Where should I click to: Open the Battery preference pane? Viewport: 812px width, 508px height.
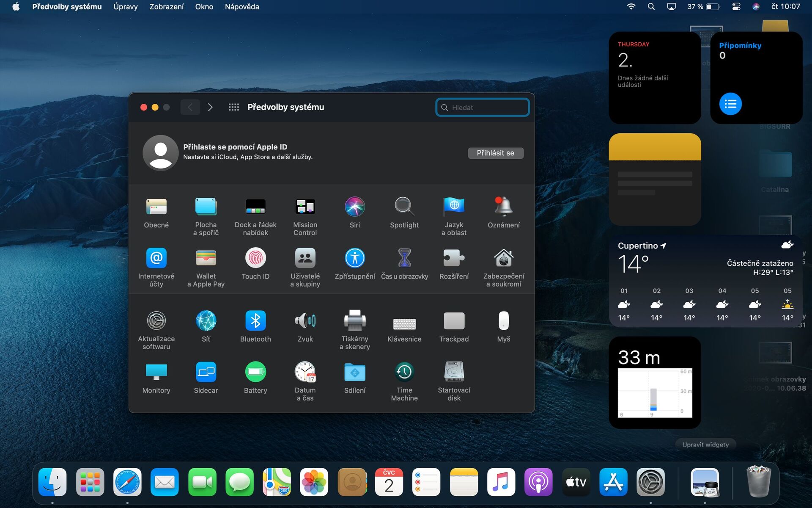click(255, 373)
